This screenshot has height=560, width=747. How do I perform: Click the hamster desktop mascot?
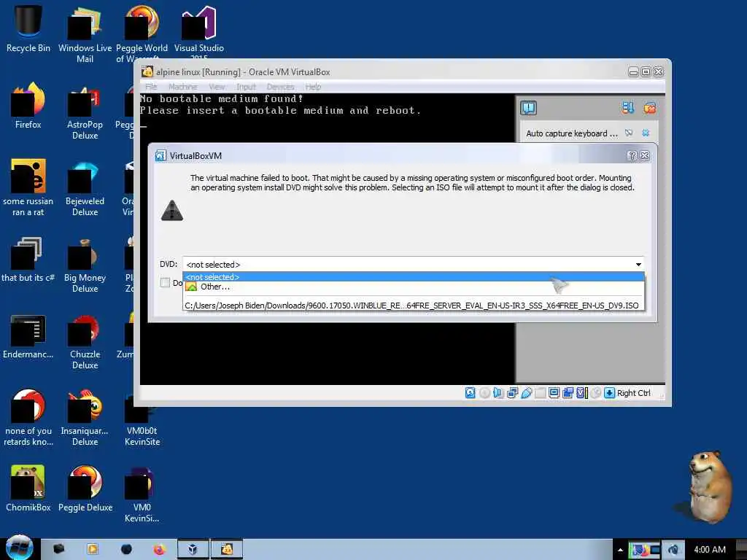point(708,486)
